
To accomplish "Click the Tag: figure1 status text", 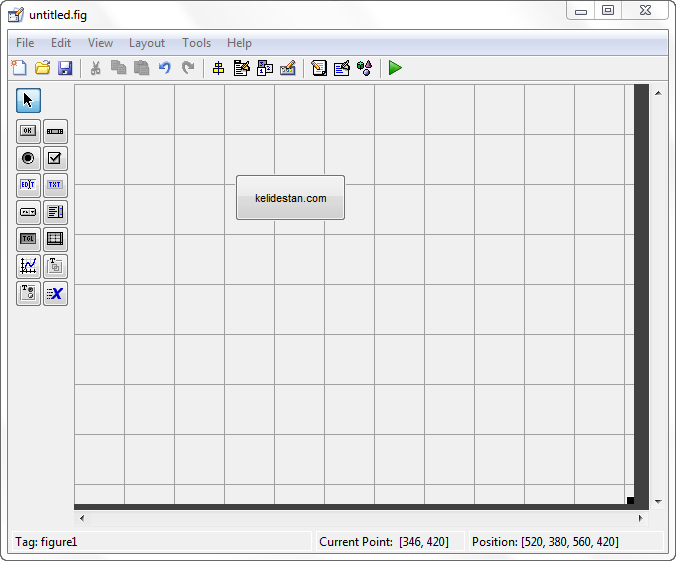I will tap(46, 542).
